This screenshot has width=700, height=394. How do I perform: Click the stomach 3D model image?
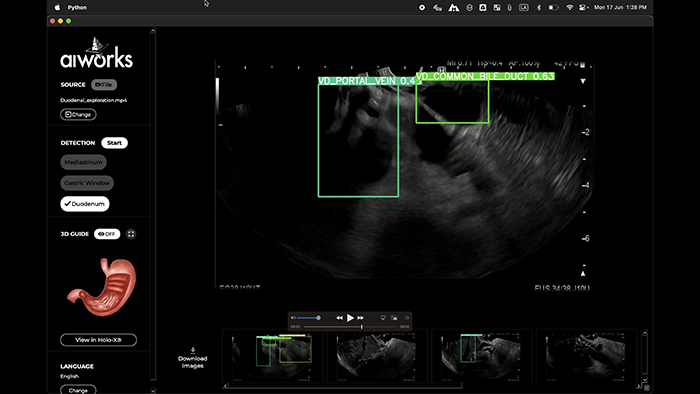click(x=102, y=287)
